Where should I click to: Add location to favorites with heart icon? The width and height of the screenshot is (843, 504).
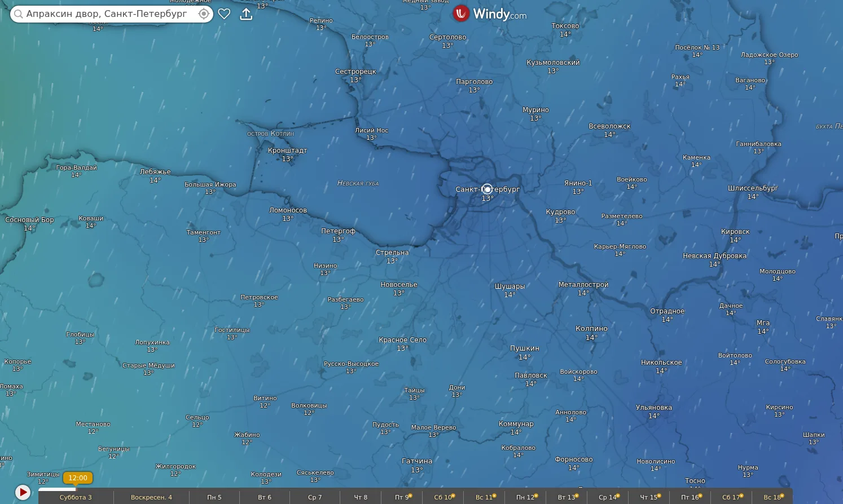(224, 14)
